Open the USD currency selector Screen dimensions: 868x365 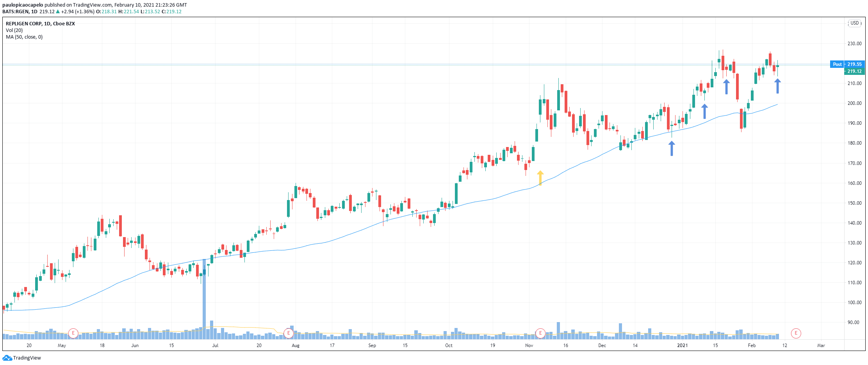coord(855,23)
